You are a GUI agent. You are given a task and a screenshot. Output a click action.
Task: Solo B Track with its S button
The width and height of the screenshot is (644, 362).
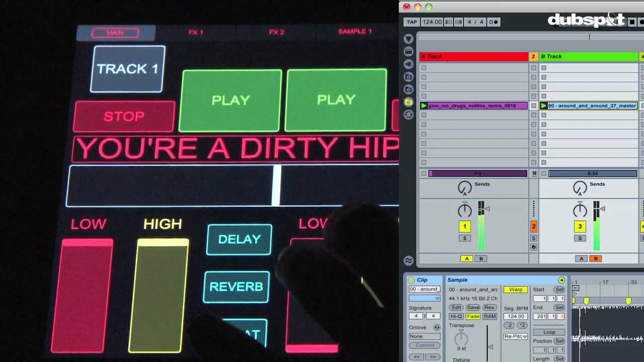580,238
